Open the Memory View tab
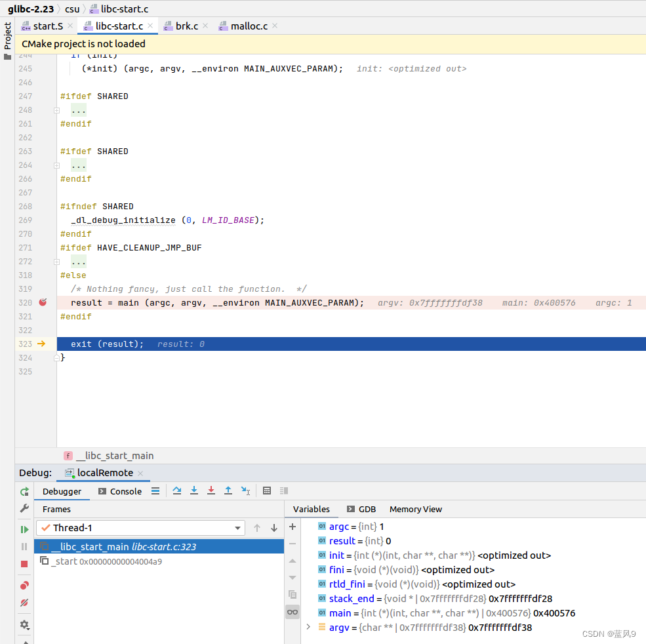The width and height of the screenshot is (646, 644). click(x=416, y=509)
